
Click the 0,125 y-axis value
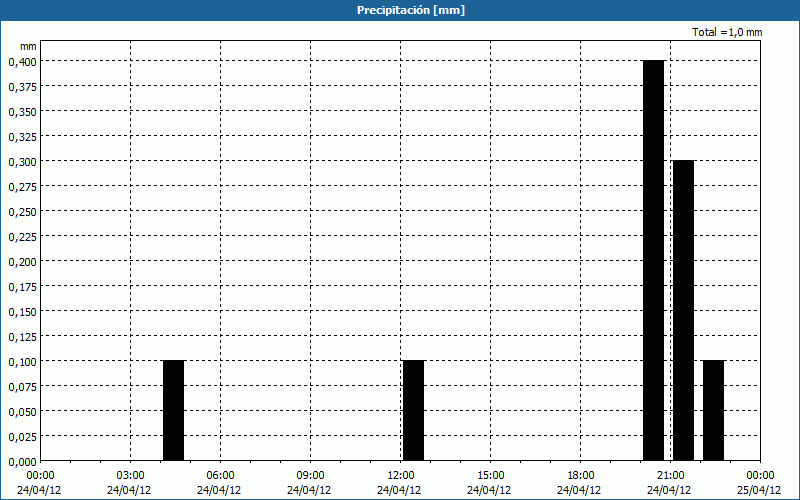[x=22, y=336]
